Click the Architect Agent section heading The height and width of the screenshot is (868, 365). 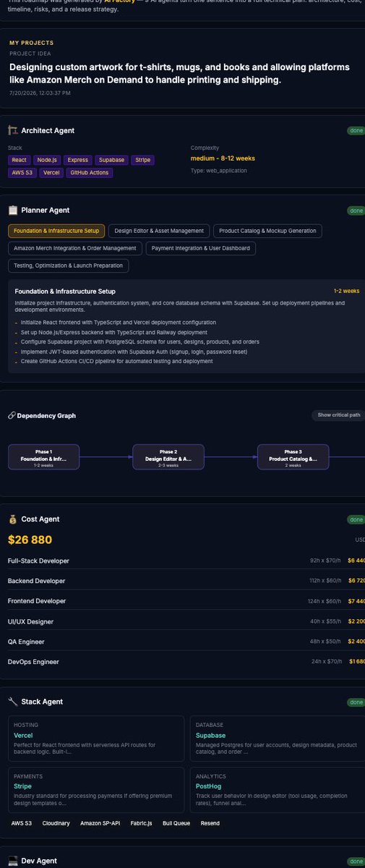pyautogui.click(x=48, y=131)
